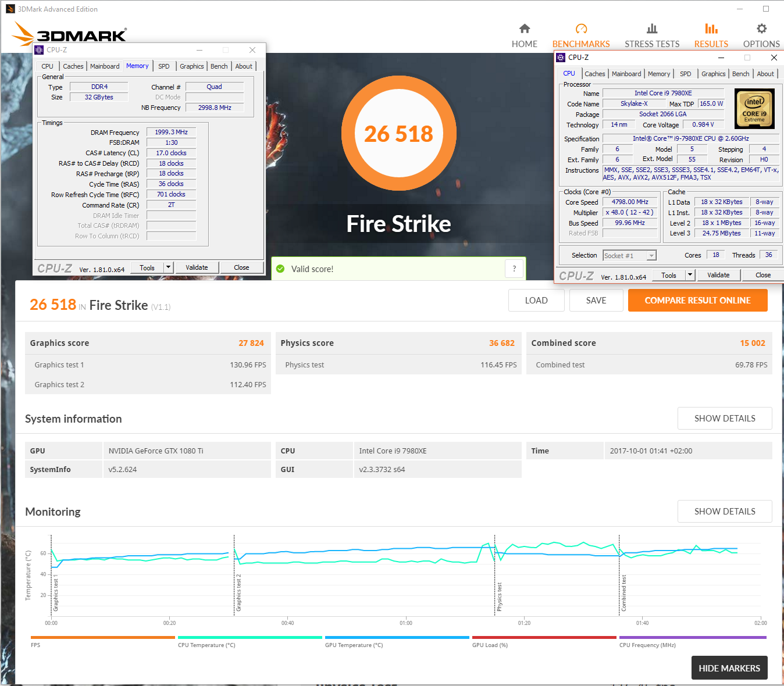The width and height of the screenshot is (784, 686).
Task: Select the CPU tab in left CPU-Z window
Action: (48, 66)
